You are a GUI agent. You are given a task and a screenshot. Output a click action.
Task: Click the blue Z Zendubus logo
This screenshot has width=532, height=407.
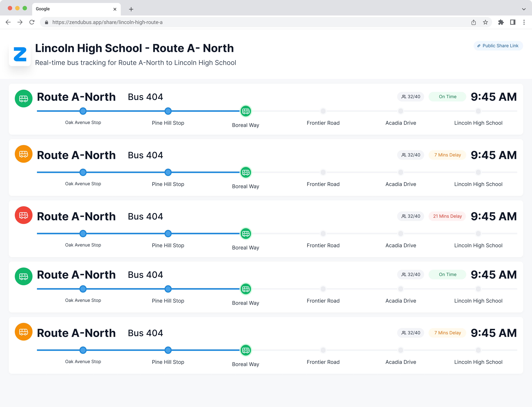(20, 54)
